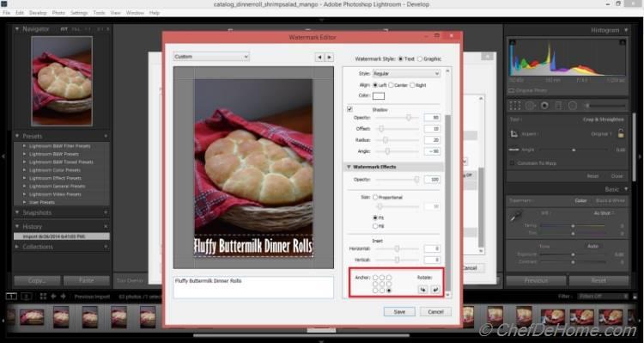Open the Settings menu
The image size is (644, 343).
pos(79,13)
